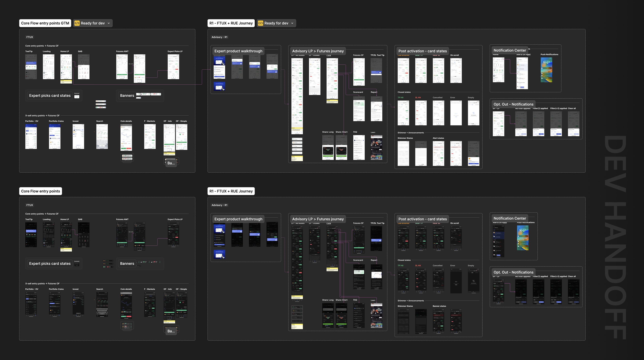Expand Ready for dev chevron next to Core Flow GTM
The height and width of the screenshot is (360, 644).
click(x=109, y=23)
